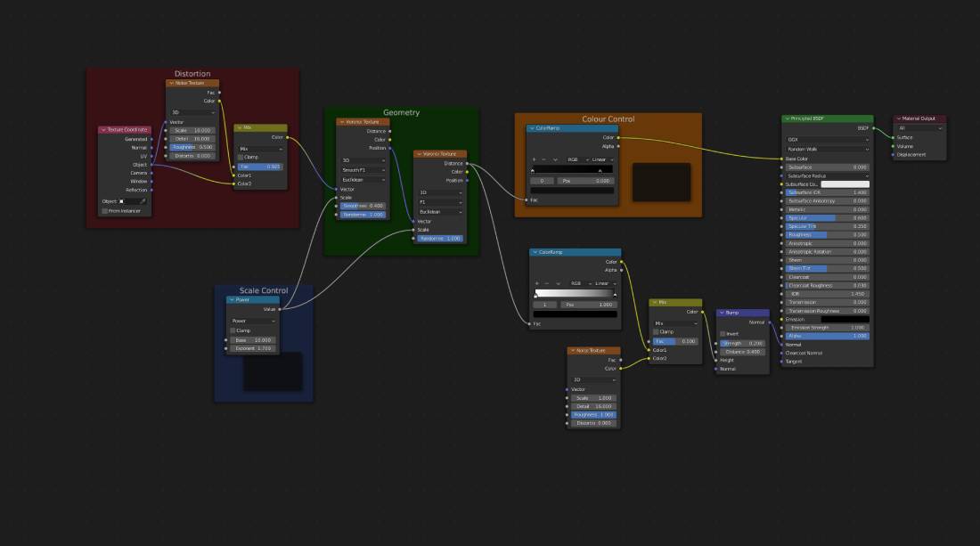Click the Material Output Volume socket
The image size is (980, 546).
click(893, 146)
